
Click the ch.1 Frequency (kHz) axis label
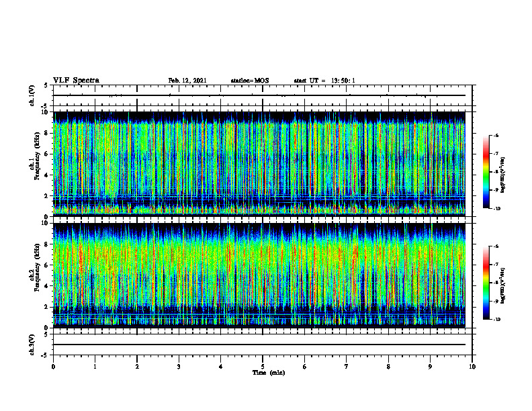[x=34, y=156]
